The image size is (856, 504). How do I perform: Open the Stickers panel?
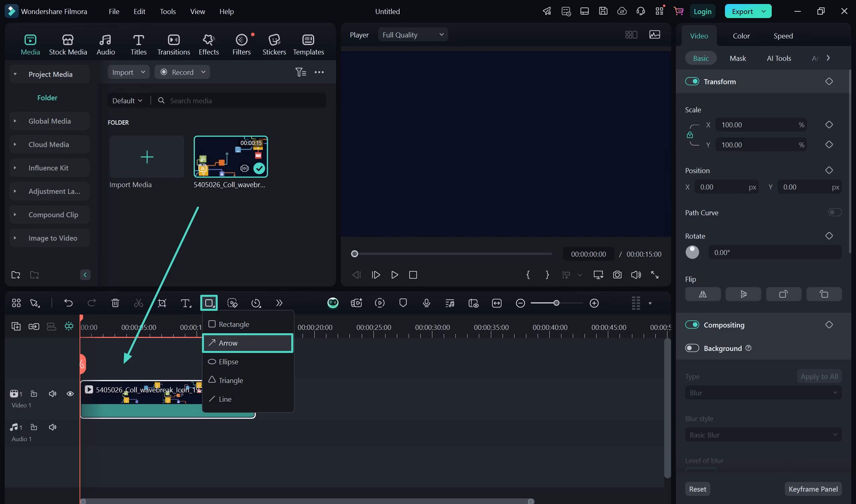coord(274,44)
